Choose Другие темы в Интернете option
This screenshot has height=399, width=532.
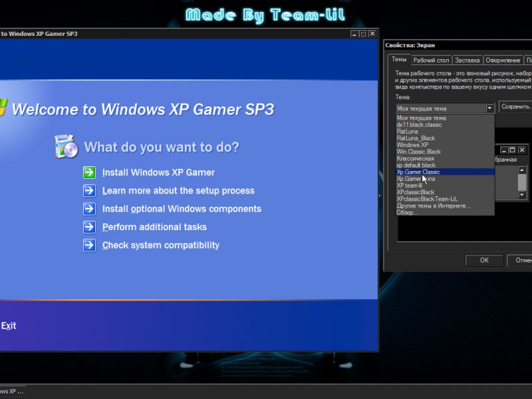point(445,206)
